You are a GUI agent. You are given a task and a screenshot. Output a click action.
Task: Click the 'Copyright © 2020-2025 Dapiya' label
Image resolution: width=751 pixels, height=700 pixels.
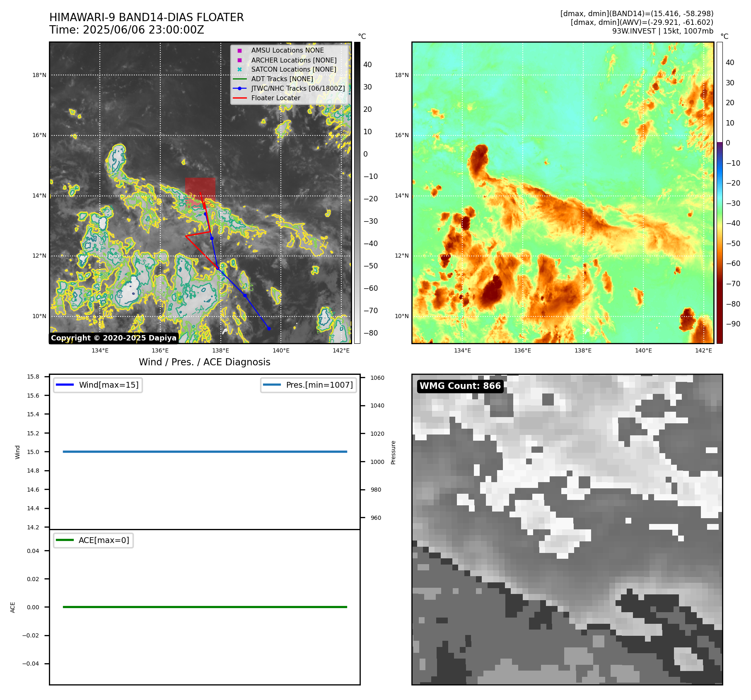click(114, 338)
